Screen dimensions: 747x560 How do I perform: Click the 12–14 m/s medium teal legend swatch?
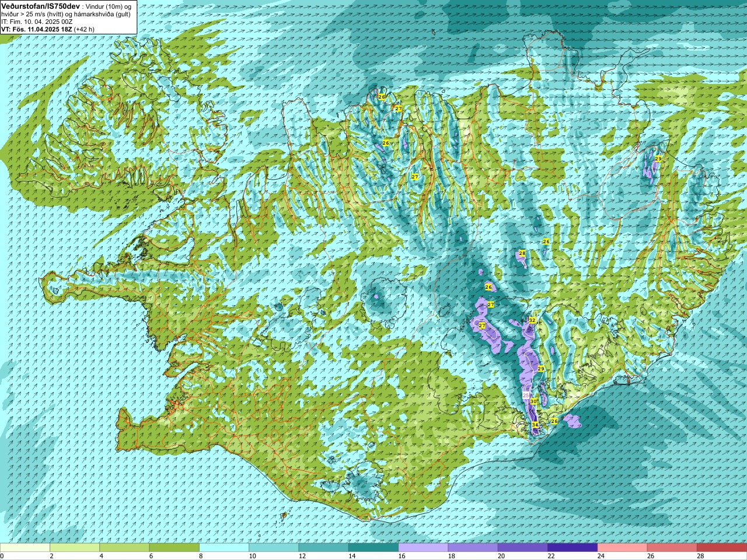[x=324, y=548]
